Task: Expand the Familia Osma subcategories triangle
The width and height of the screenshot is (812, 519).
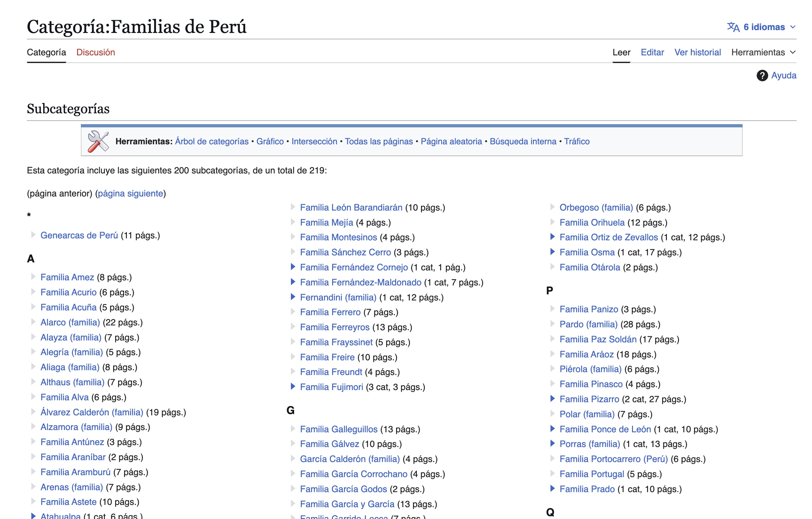Action: (552, 252)
